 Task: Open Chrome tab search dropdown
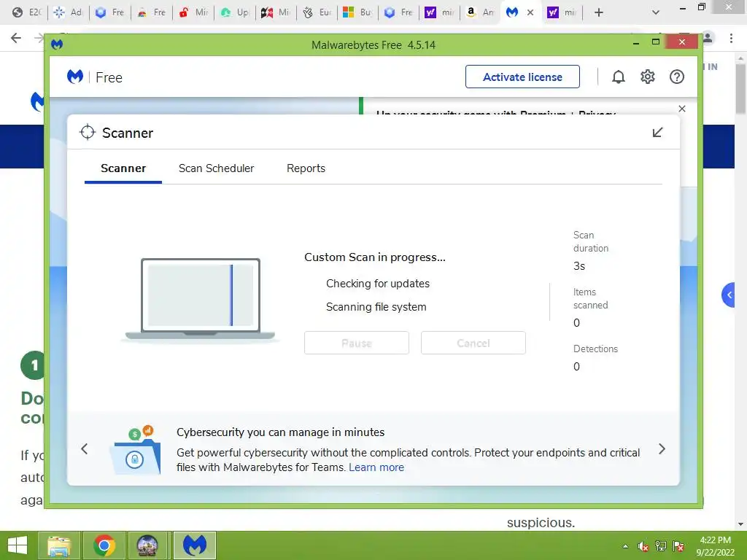coord(656,12)
